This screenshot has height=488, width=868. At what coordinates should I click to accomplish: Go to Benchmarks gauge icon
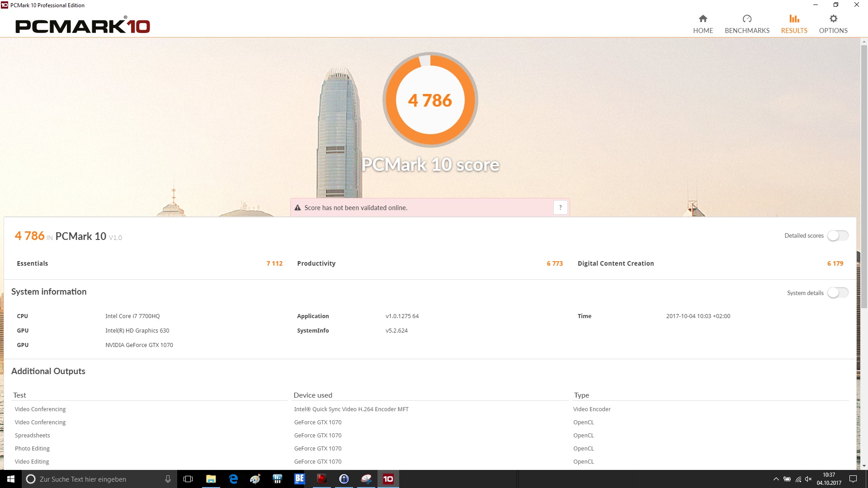[747, 19]
